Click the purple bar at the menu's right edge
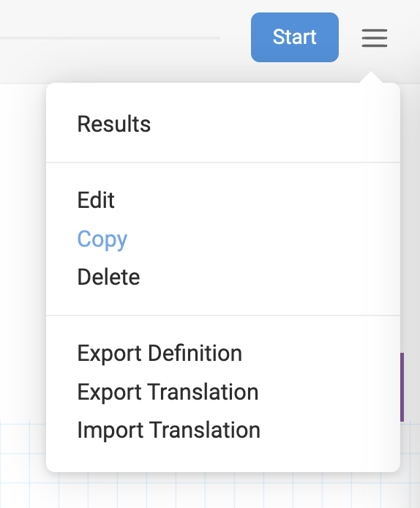Image resolution: width=420 pixels, height=508 pixels. [402, 387]
